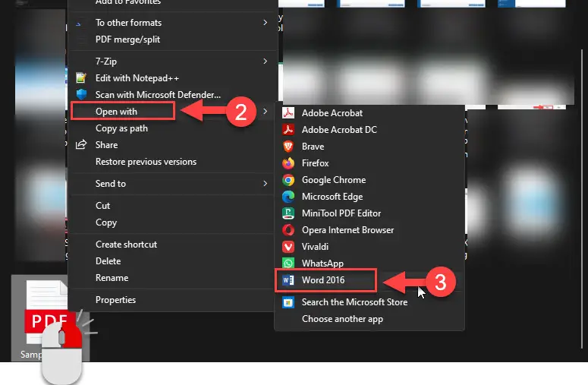The image size is (588, 385).
Task: Click Choose another app
Action: 369,319
